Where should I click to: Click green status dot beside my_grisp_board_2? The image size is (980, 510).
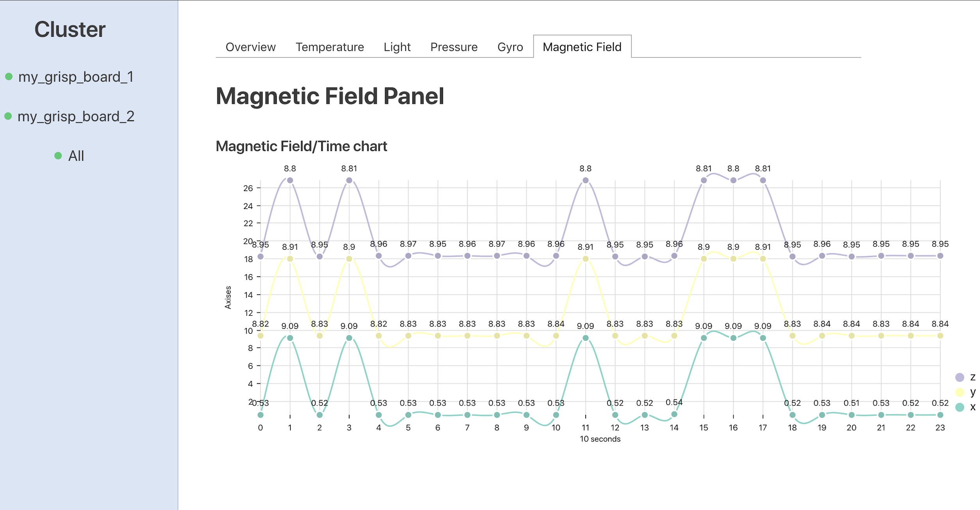point(8,116)
